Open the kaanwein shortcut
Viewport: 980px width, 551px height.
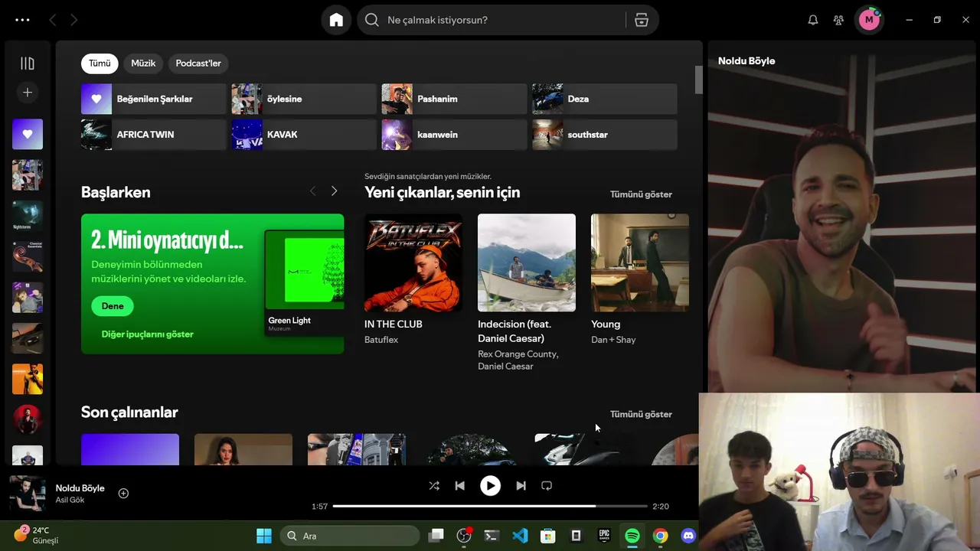(454, 135)
